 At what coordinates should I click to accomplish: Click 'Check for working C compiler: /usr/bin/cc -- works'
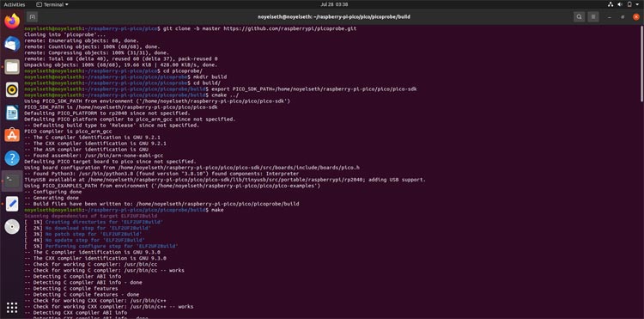104,271
